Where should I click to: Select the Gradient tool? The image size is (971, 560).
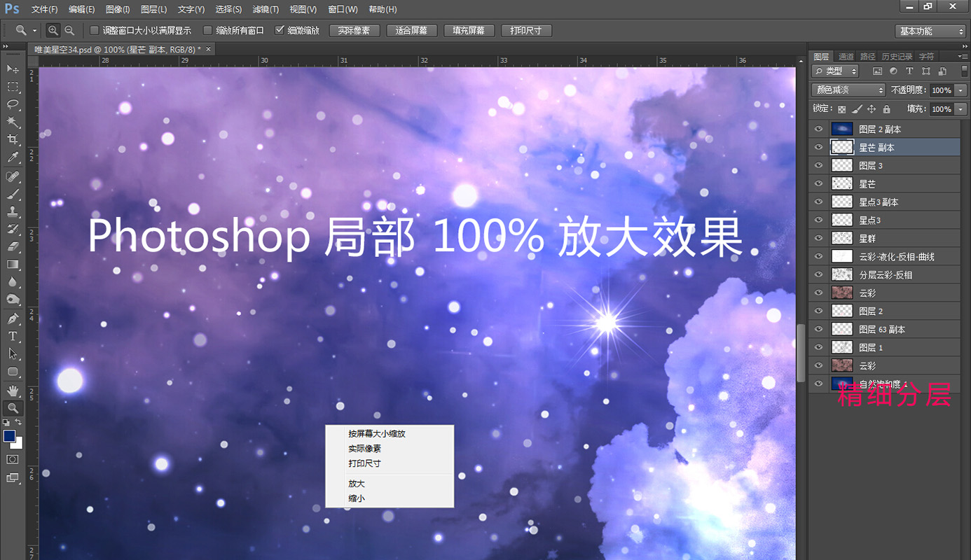point(13,265)
